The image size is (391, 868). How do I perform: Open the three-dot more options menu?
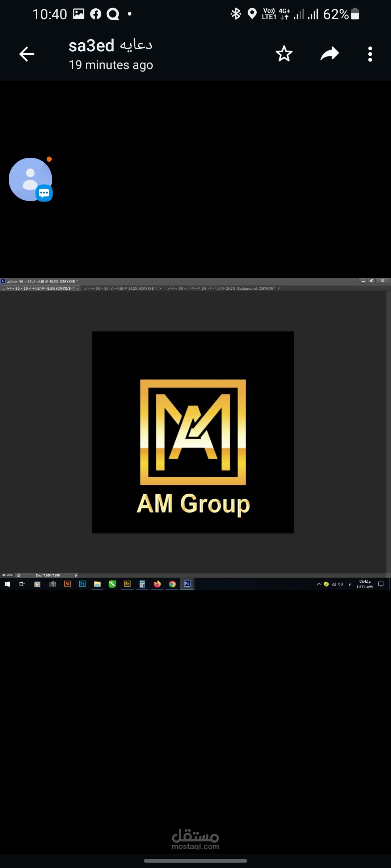pyautogui.click(x=370, y=54)
